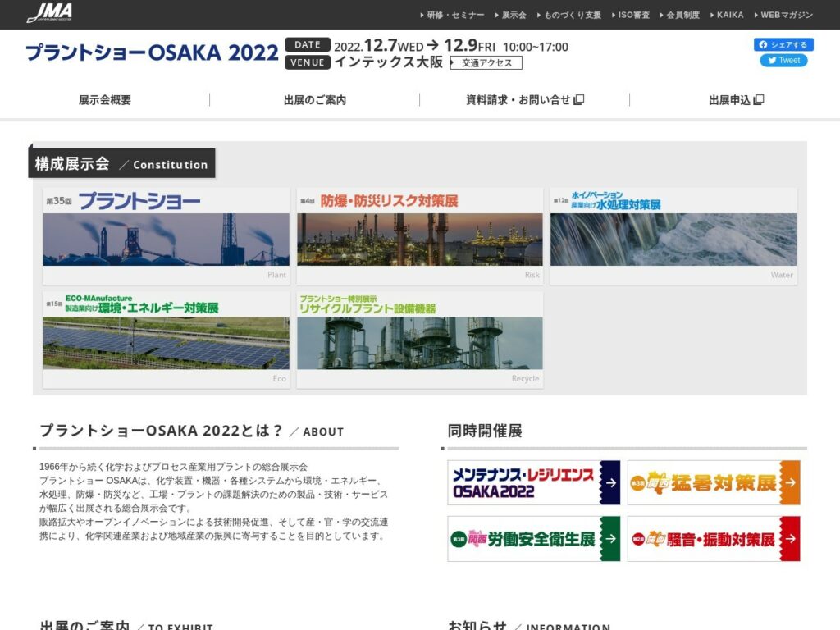Click the "Water" caption under third card
This screenshot has height=630, width=840.
(x=782, y=275)
